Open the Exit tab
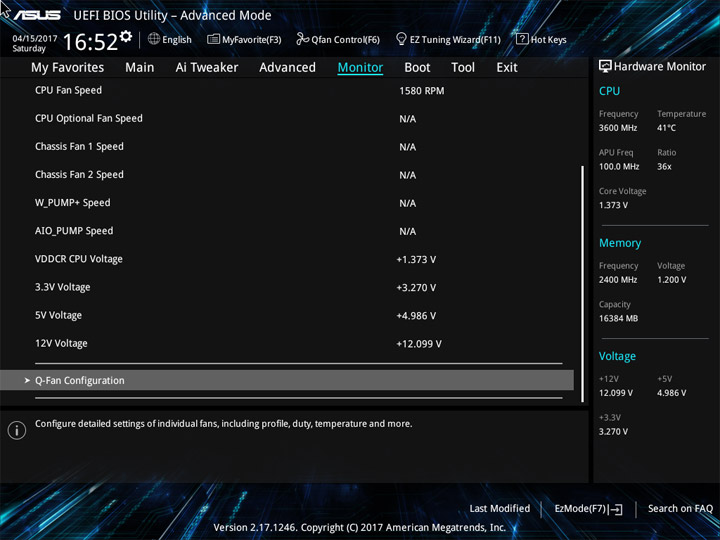 point(507,68)
